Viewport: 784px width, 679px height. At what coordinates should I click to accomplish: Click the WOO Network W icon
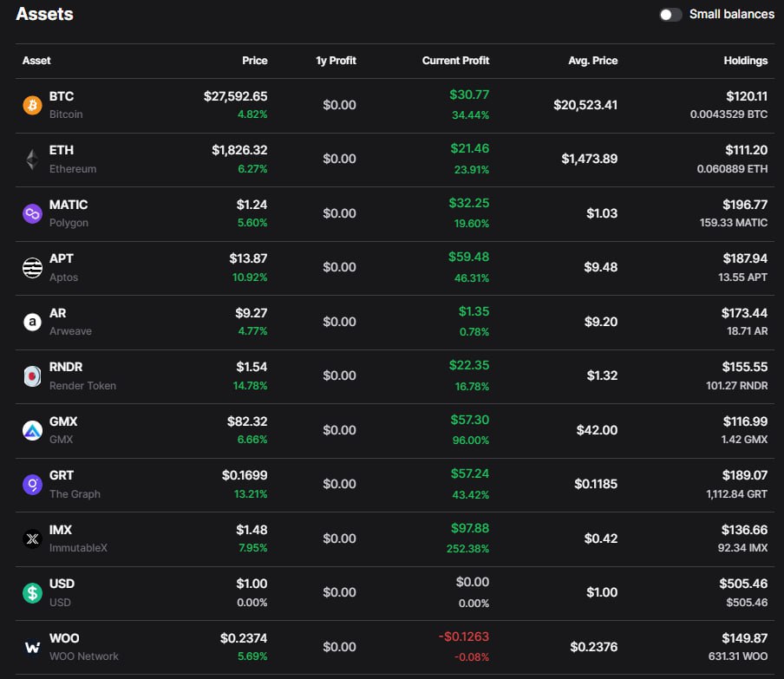(x=32, y=648)
